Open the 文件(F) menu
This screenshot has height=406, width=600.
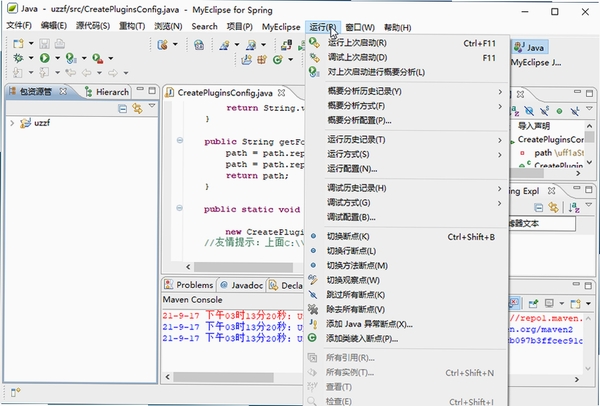(x=19, y=26)
